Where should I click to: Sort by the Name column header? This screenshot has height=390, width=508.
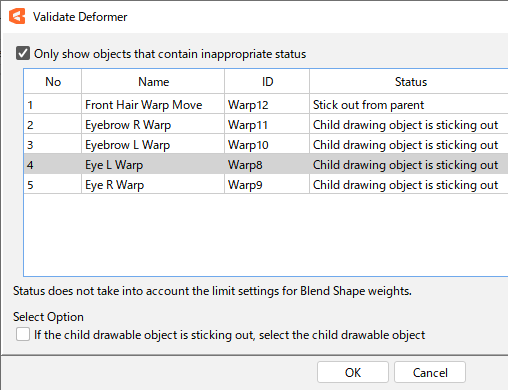(153, 82)
